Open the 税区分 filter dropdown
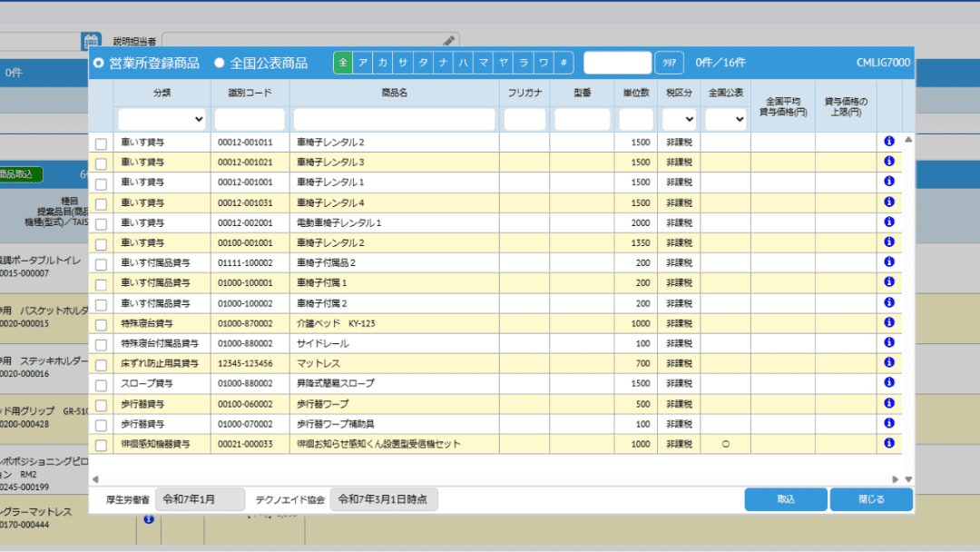The image size is (980, 552). 679,119
